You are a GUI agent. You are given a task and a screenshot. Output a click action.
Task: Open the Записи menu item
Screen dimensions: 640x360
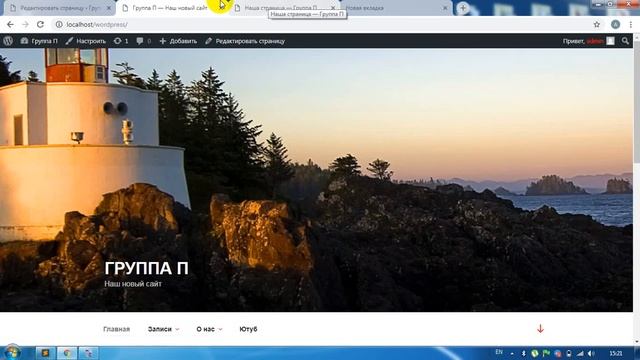pos(160,329)
